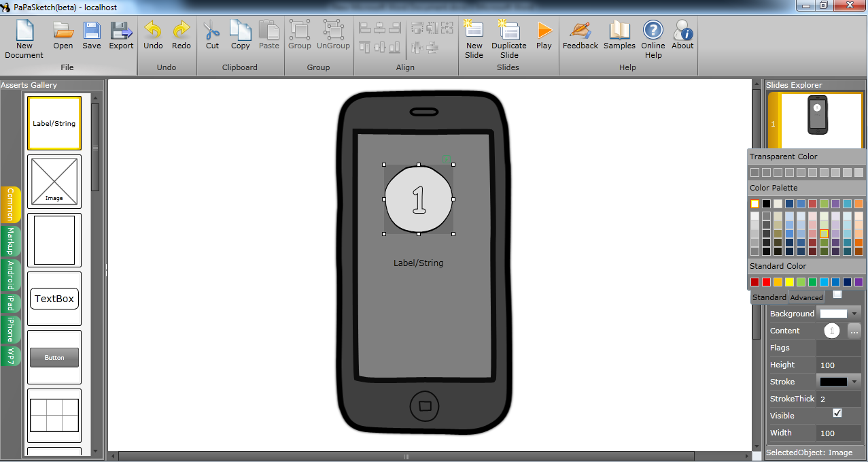Save the current sketch
The width and height of the screenshot is (868, 462).
pyautogui.click(x=92, y=35)
